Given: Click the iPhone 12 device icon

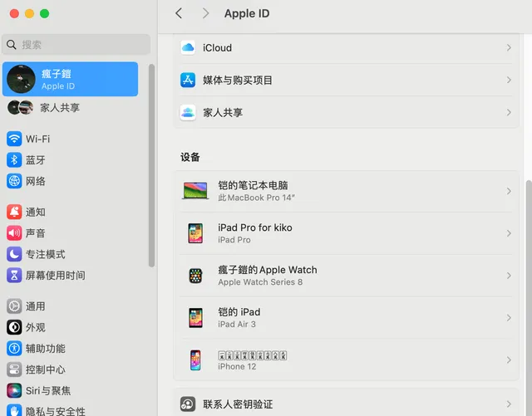Looking at the screenshot, I should pyautogui.click(x=195, y=360).
